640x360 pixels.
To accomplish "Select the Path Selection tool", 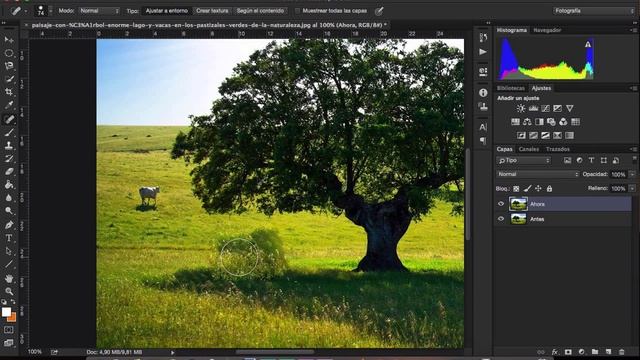I will [9, 251].
